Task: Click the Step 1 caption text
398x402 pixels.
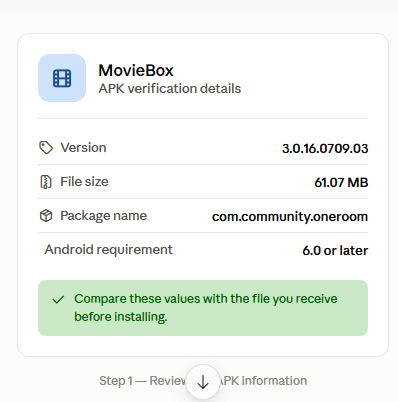Action: 203,381
